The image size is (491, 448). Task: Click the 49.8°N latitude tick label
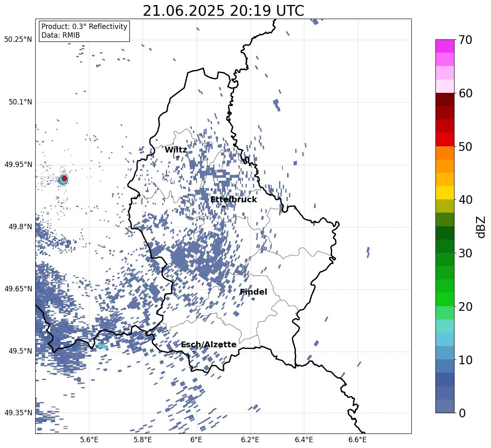(20, 227)
